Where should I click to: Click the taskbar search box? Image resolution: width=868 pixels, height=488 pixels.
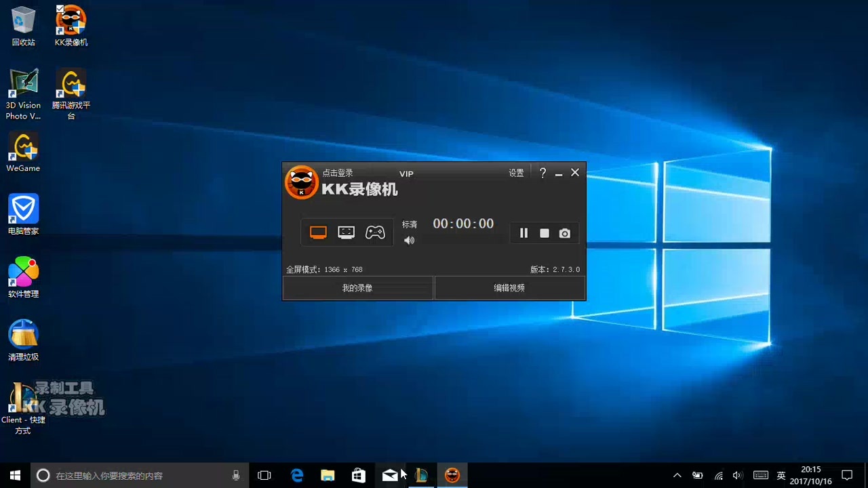coord(139,475)
